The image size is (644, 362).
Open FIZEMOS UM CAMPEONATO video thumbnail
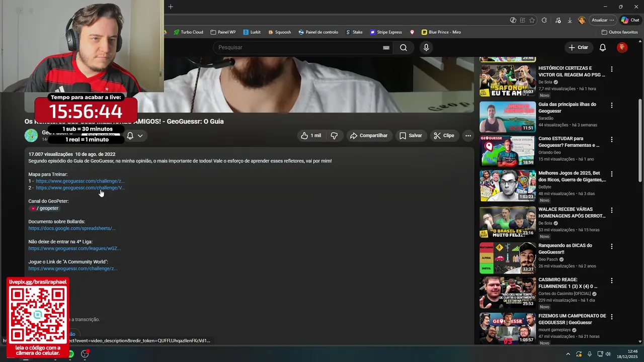507,328
